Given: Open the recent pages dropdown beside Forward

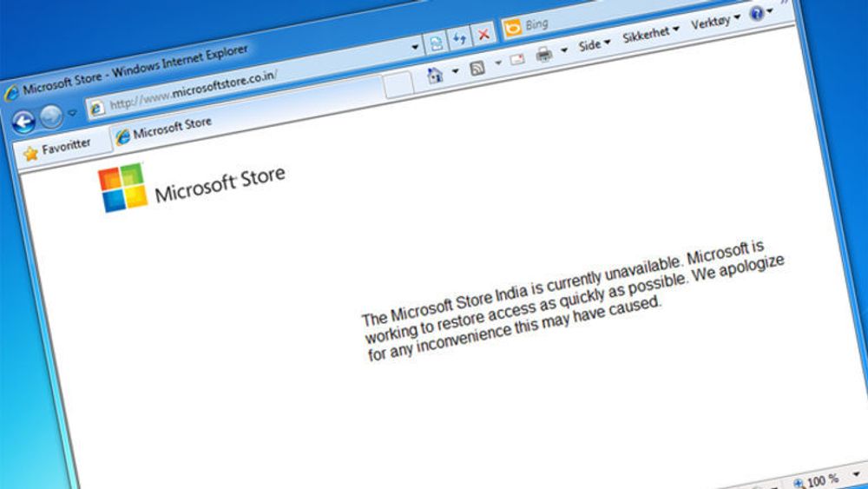Looking at the screenshot, I should (72, 113).
